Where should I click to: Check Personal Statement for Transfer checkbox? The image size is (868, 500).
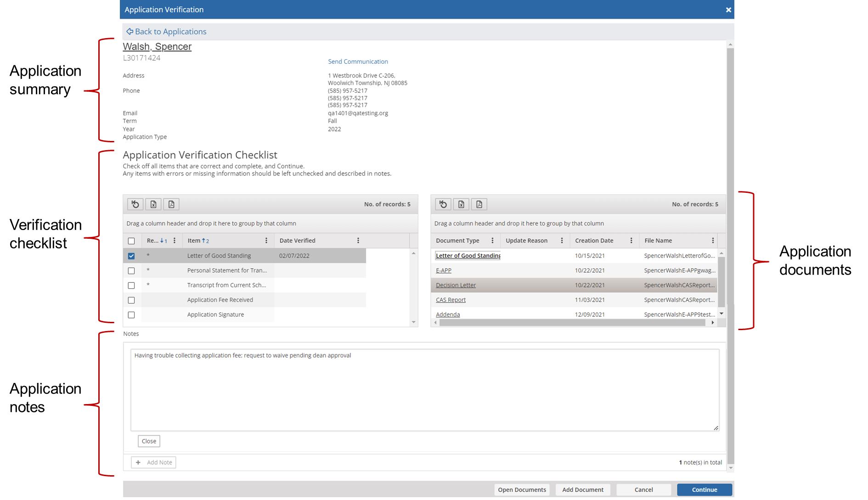pos(131,270)
